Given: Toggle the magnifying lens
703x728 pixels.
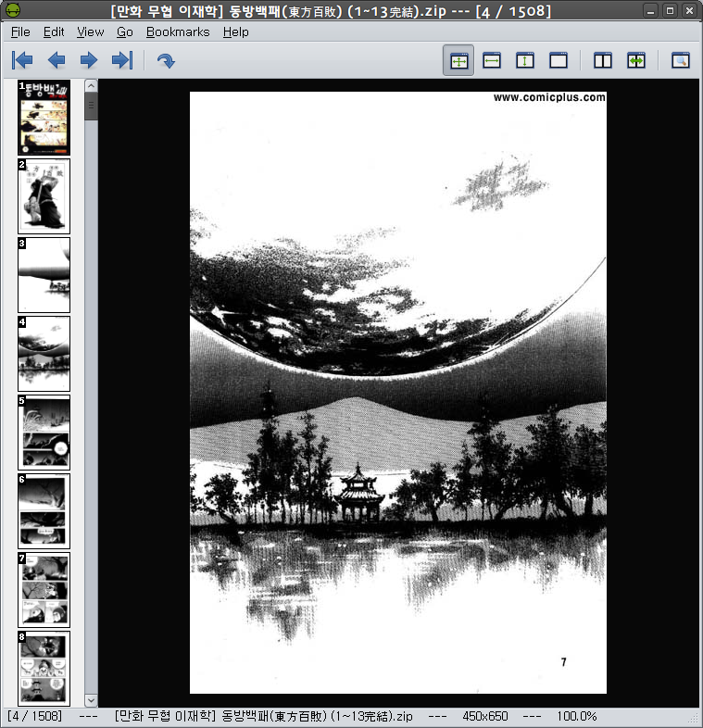Looking at the screenshot, I should (x=681, y=60).
